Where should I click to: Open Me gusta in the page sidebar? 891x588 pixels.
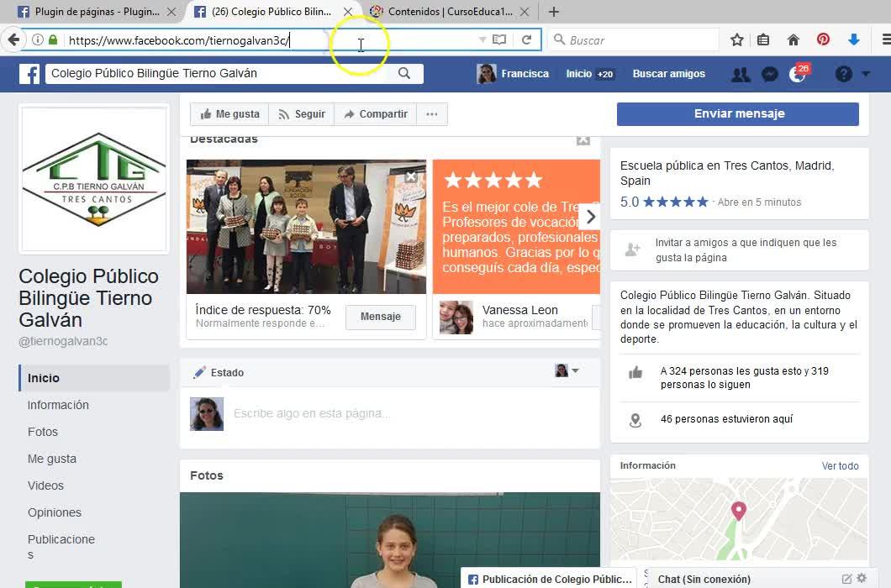(x=52, y=459)
